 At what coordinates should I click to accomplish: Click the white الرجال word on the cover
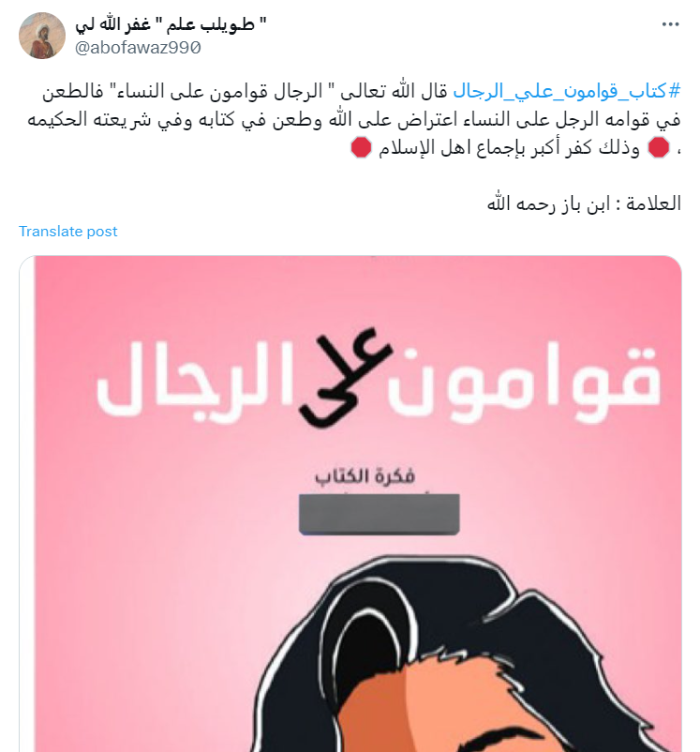click(x=194, y=382)
